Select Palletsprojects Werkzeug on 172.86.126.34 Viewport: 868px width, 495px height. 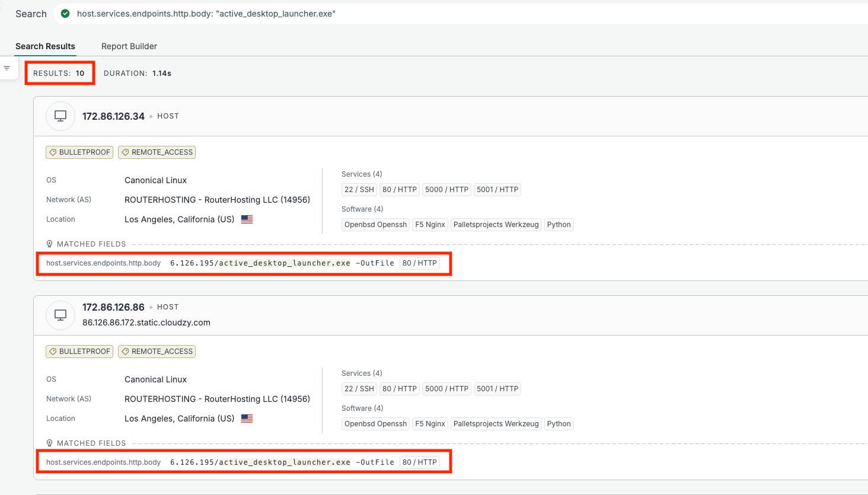pyautogui.click(x=496, y=225)
